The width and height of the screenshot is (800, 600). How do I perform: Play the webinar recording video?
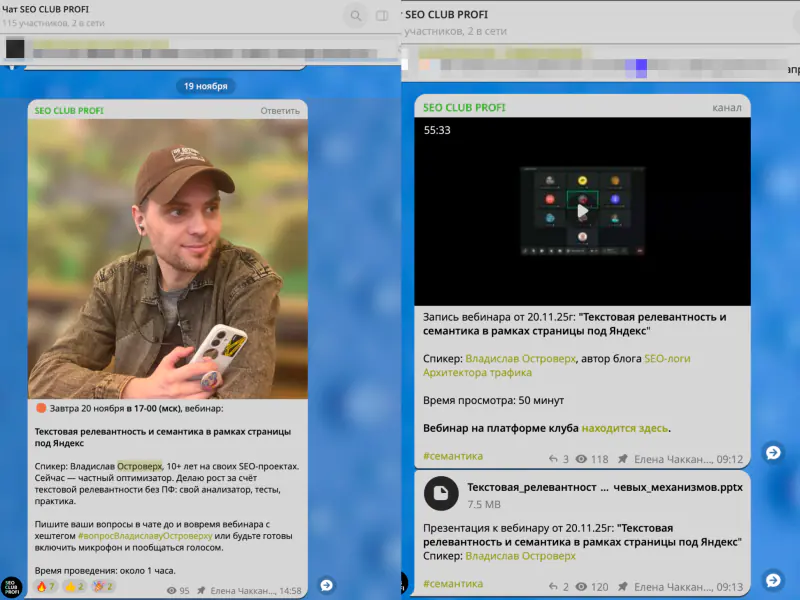[583, 211]
